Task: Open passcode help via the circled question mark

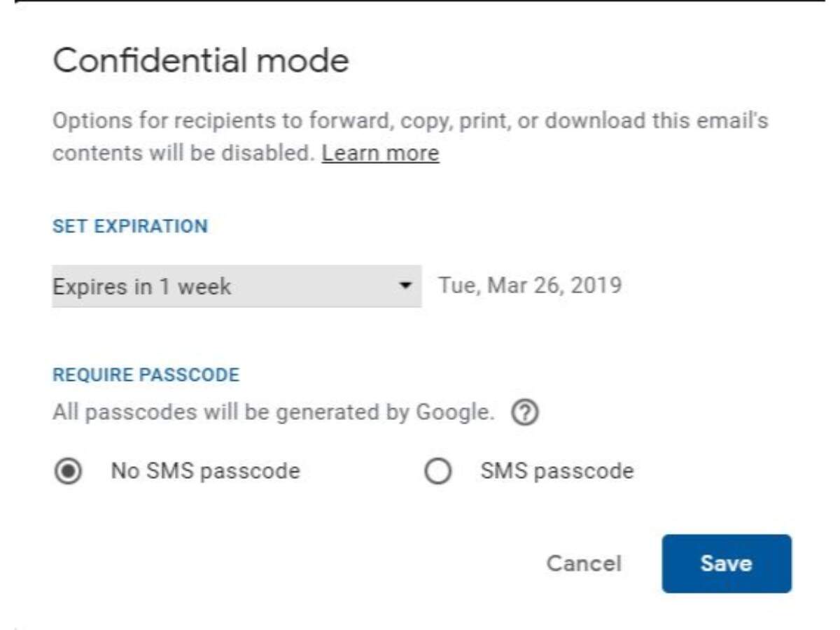Action: [526, 413]
